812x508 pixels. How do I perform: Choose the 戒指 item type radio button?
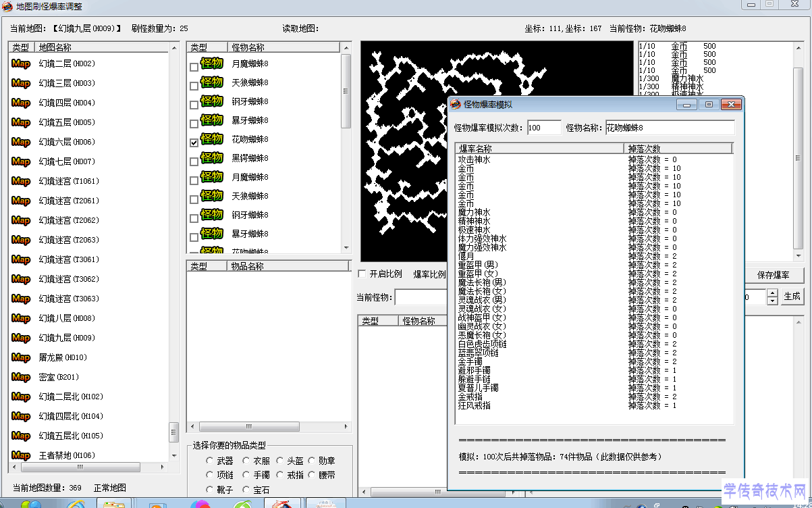(280, 475)
